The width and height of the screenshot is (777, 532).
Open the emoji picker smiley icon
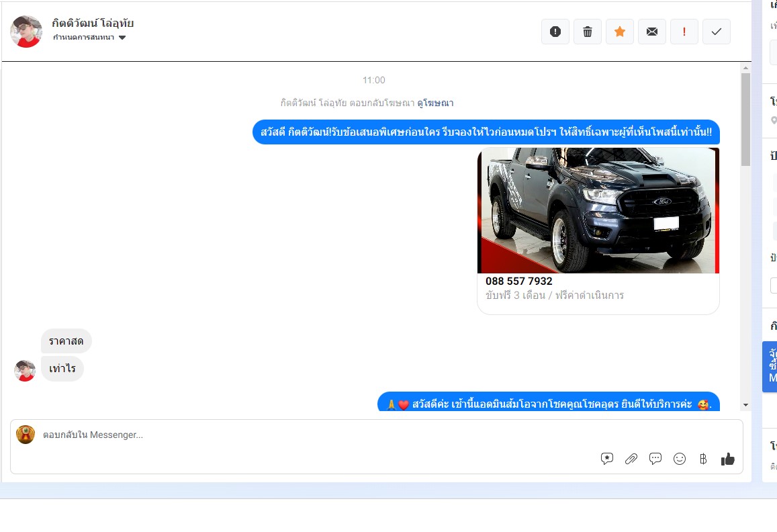[680, 459]
